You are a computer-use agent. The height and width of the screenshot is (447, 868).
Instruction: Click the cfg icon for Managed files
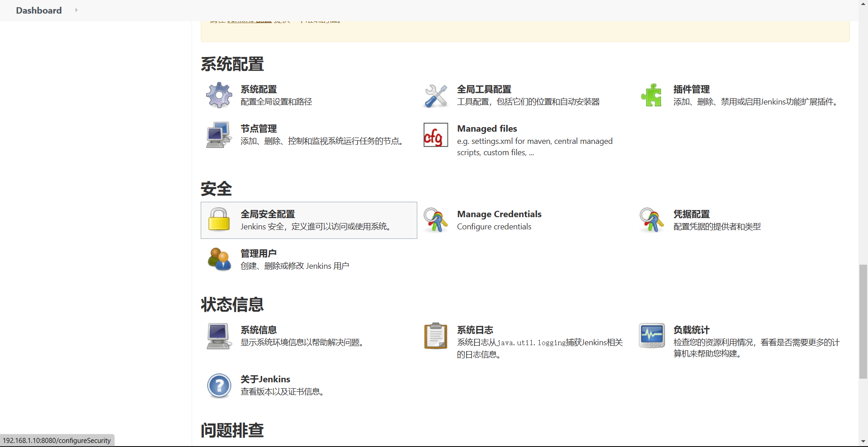pyautogui.click(x=436, y=135)
